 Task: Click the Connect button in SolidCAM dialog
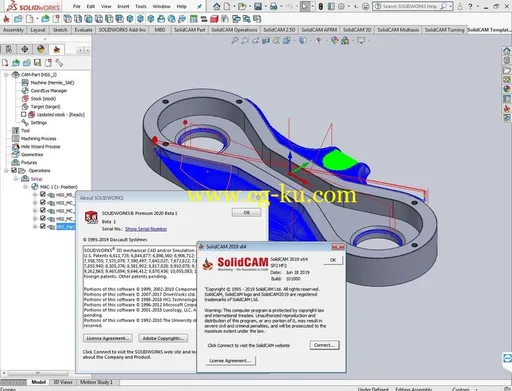(x=324, y=345)
